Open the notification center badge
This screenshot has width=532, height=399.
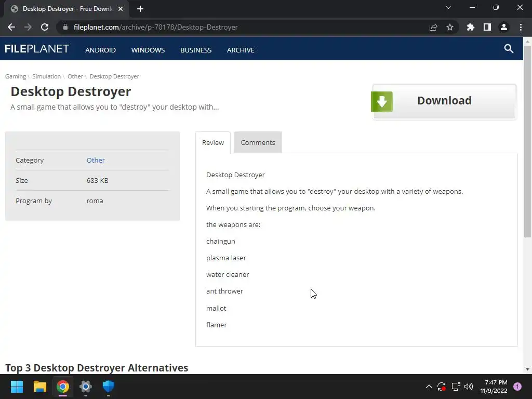tap(517, 387)
